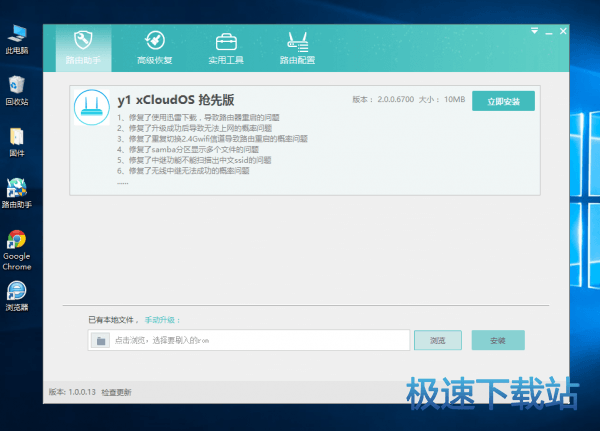Screen dimensions: 600x431
Task: Click changelog line about samba分区
Action: coord(188,149)
